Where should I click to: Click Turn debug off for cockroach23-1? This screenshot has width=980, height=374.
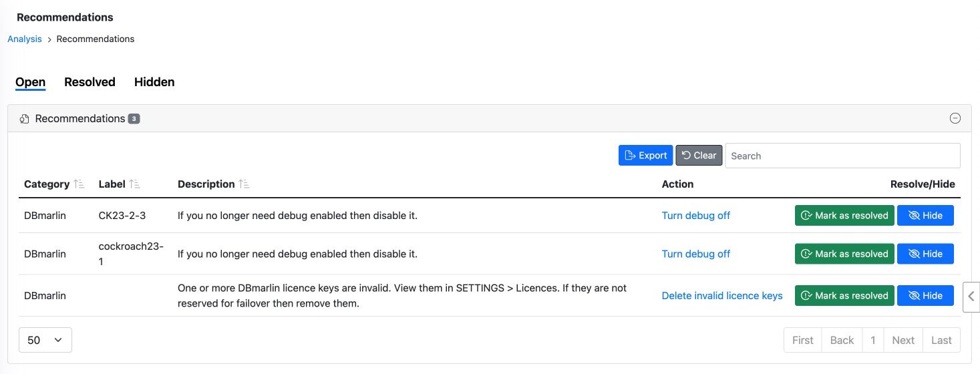click(x=696, y=254)
